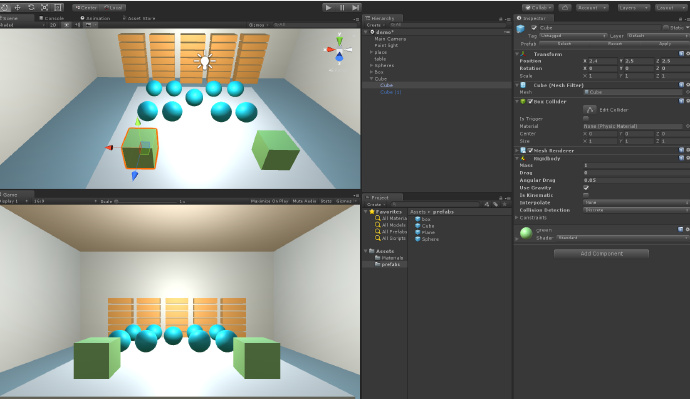The height and width of the screenshot is (399, 690).
Task: Select the Rotate tool in the toolbar
Action: tap(31, 7)
